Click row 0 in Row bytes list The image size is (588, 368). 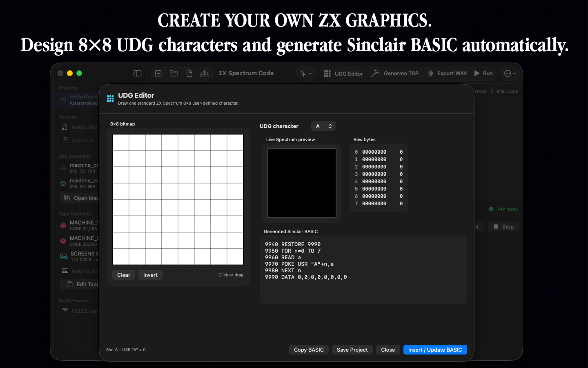click(x=379, y=152)
